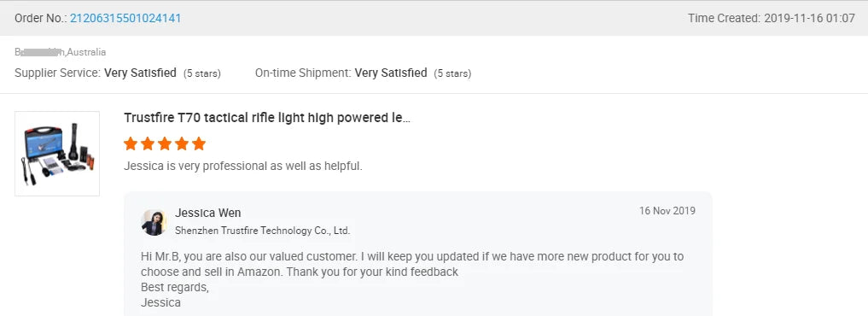This screenshot has height=316, width=868.
Task: Click the Trustfire T70 product thumbnail image
Action: coord(57,154)
